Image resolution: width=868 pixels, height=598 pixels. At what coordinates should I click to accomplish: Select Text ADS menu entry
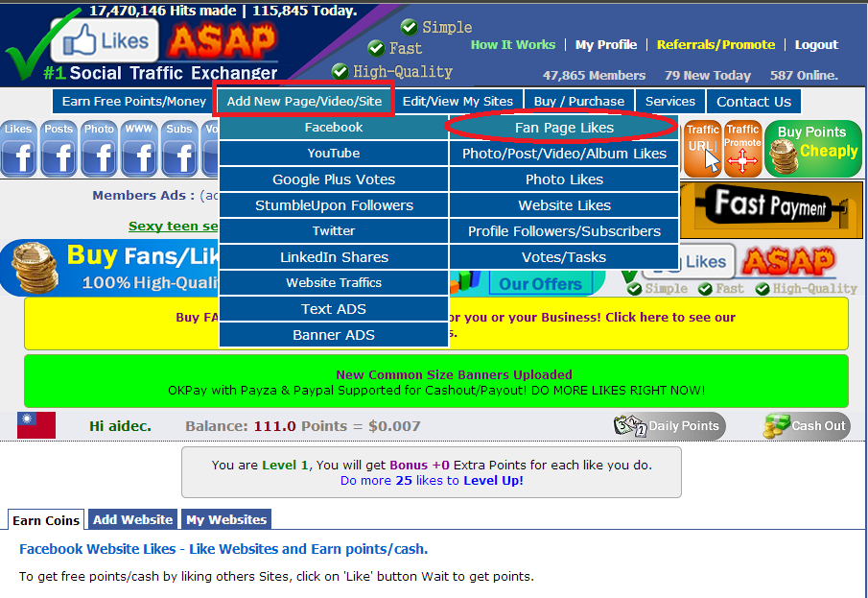click(x=334, y=309)
